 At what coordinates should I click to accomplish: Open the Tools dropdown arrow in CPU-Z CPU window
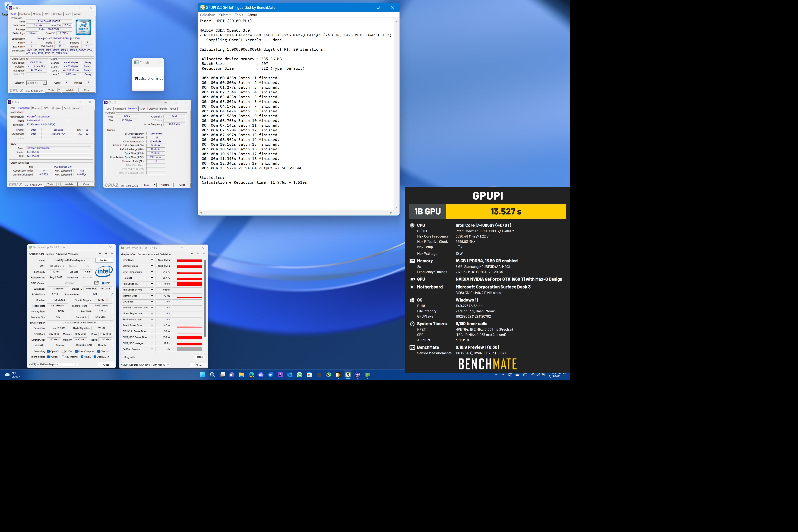(x=59, y=90)
